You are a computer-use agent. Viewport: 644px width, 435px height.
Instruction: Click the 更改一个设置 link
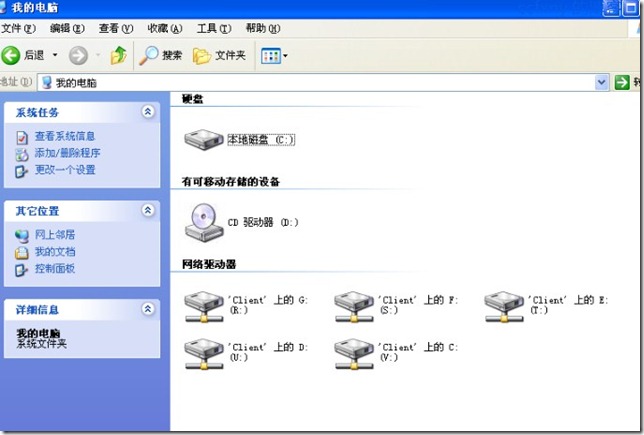(65, 170)
